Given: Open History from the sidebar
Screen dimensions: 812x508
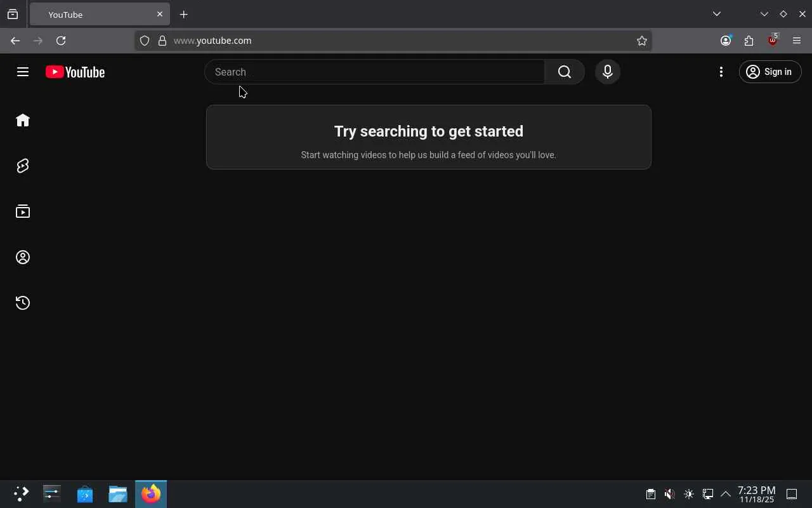Looking at the screenshot, I should click(x=23, y=303).
